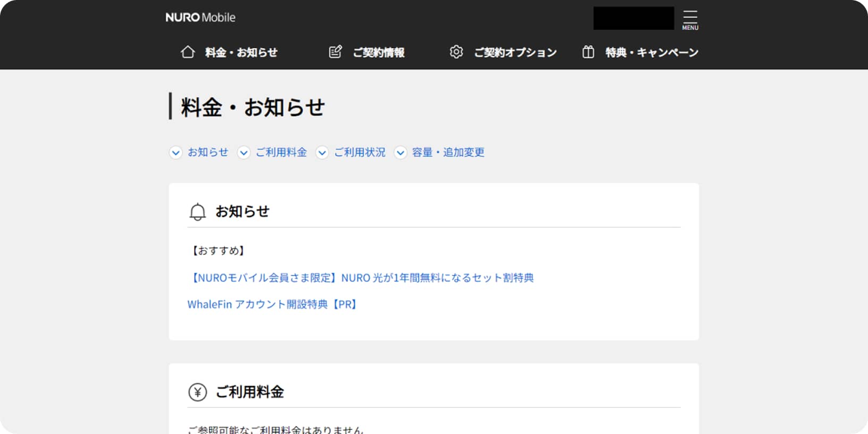Click the お知らせ section heading text

(242, 212)
